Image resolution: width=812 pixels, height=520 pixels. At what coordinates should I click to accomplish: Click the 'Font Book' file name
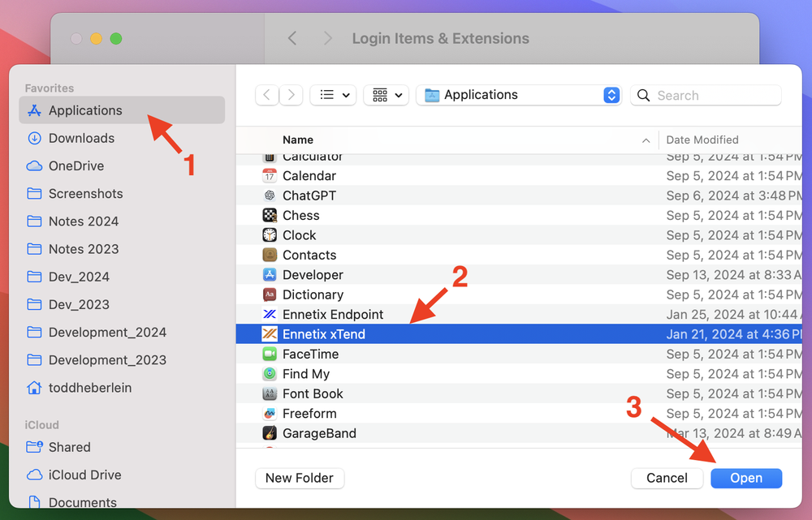tap(313, 393)
